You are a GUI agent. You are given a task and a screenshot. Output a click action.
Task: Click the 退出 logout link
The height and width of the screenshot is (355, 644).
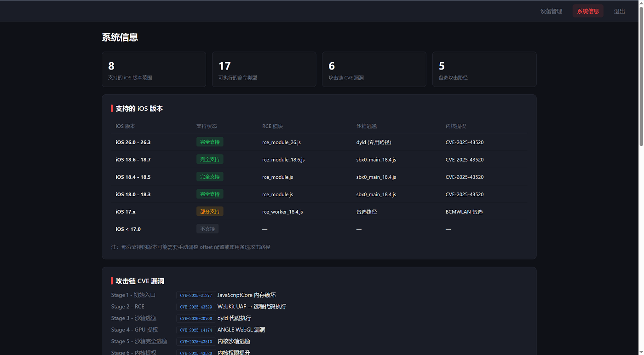click(619, 11)
